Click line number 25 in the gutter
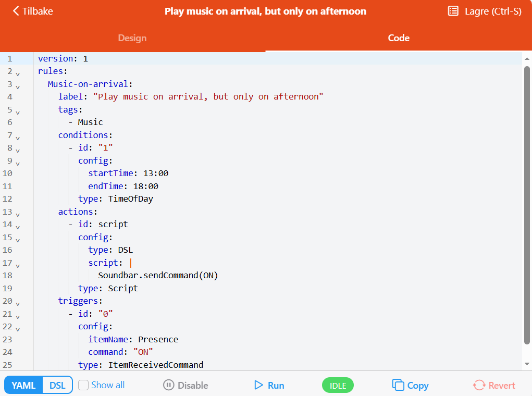 coord(7,365)
